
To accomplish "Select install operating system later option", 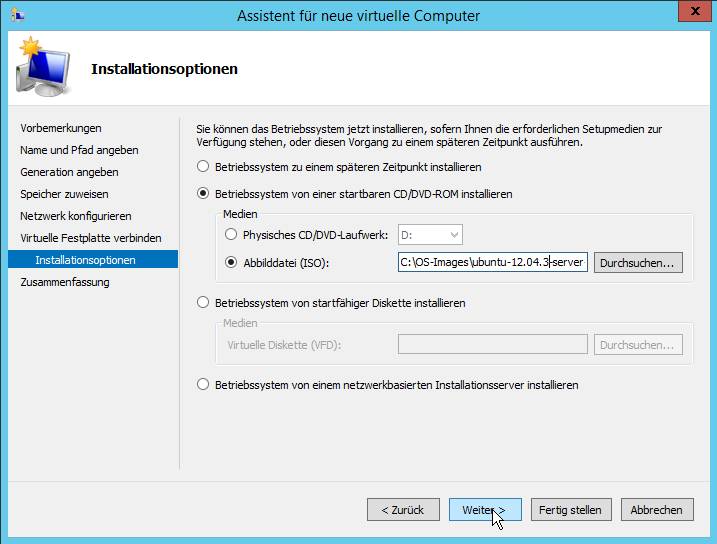I will point(204,167).
